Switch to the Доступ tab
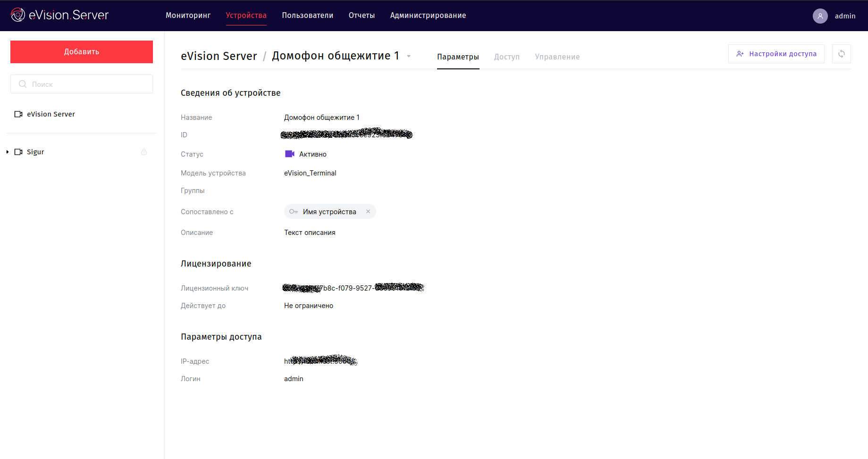This screenshot has width=868, height=459. pyautogui.click(x=507, y=57)
